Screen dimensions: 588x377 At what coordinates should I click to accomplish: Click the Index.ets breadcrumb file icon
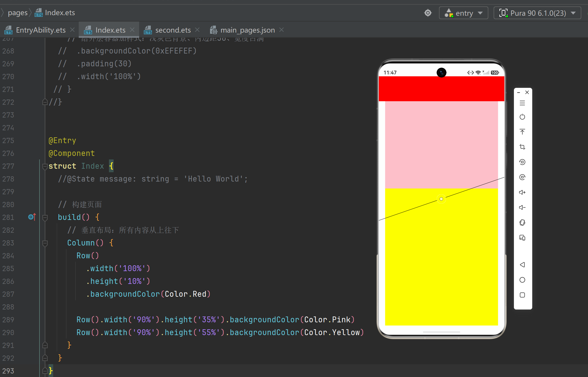point(39,13)
